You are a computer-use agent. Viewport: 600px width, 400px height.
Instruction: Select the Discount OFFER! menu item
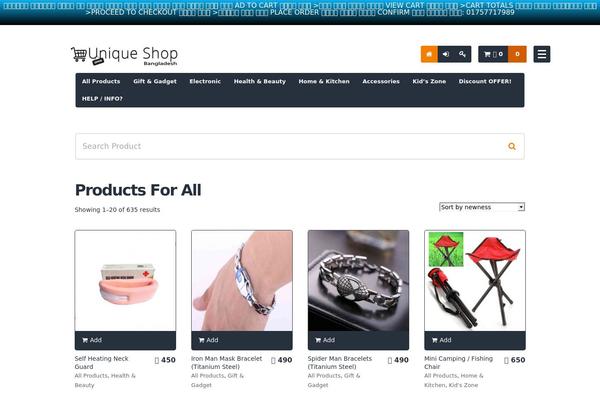pos(485,81)
